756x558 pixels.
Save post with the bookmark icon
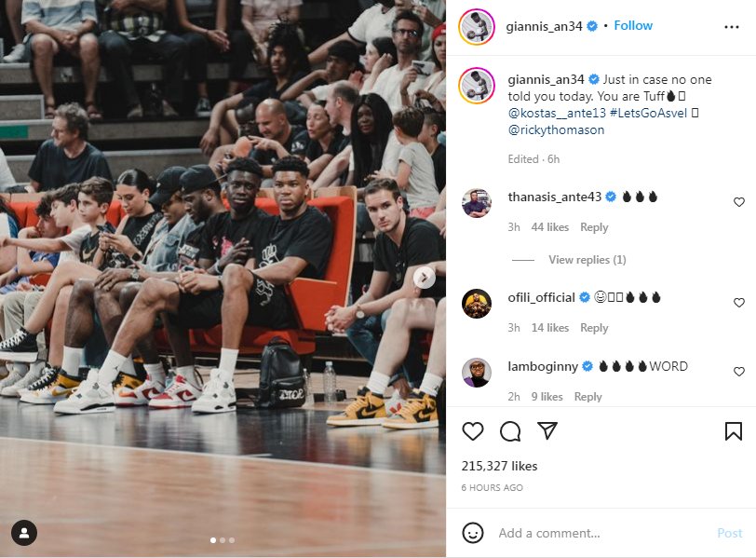[734, 431]
